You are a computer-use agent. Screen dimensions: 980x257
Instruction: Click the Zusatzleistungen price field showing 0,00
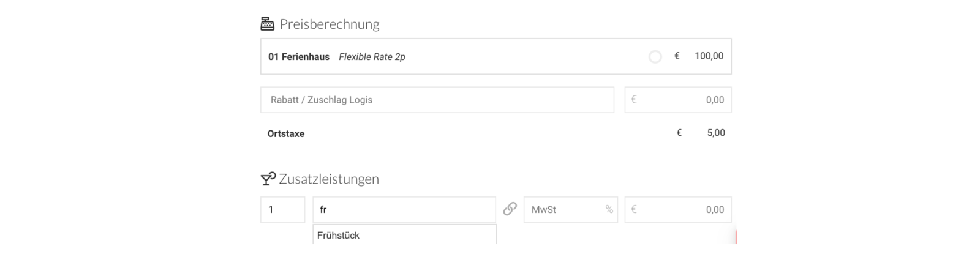pos(678,209)
